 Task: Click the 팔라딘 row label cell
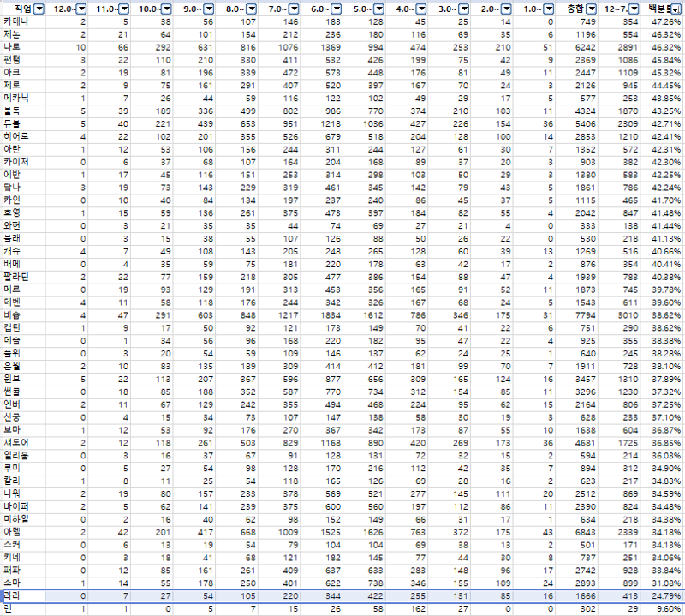coord(24,277)
